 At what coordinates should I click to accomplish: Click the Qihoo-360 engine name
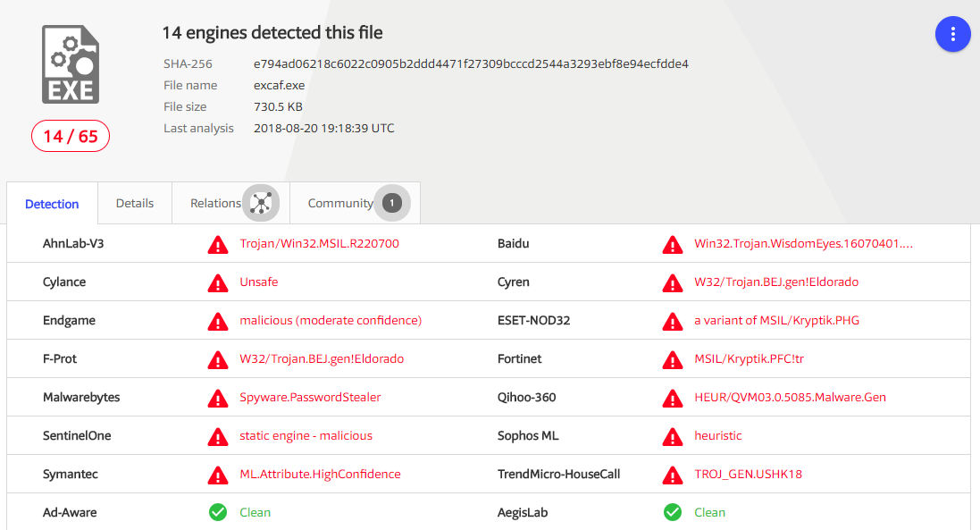(526, 398)
